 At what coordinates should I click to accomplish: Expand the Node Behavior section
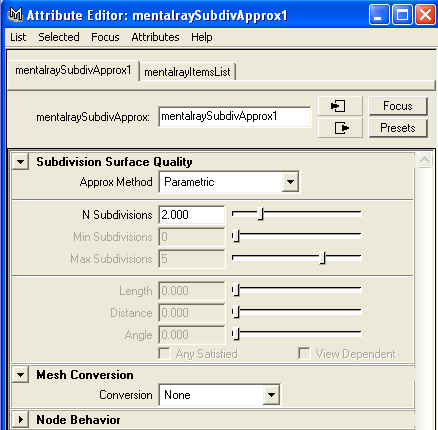(21, 419)
